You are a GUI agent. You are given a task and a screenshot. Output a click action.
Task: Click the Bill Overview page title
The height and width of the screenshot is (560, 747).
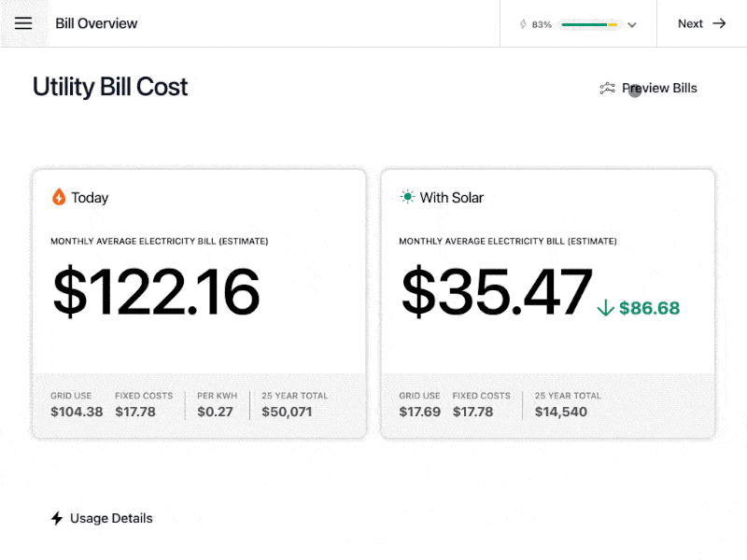click(96, 23)
